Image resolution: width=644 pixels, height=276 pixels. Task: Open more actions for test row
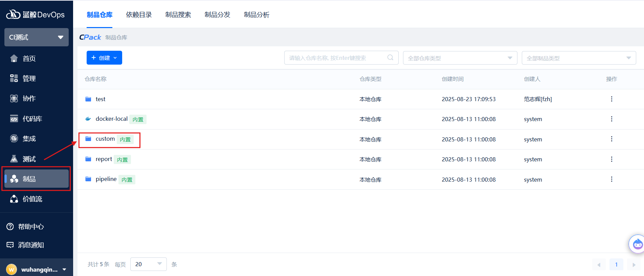(x=612, y=99)
